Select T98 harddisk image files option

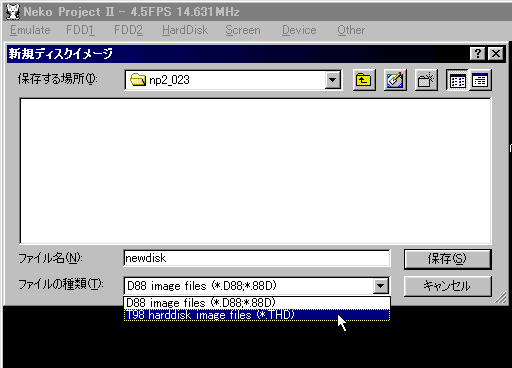[x=257, y=315]
